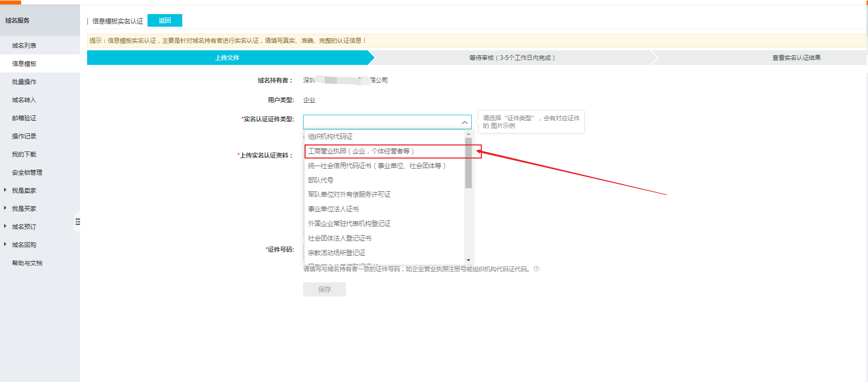The image size is (868, 382).
Task: Open 信息模板 in sidebar
Action: 24,63
